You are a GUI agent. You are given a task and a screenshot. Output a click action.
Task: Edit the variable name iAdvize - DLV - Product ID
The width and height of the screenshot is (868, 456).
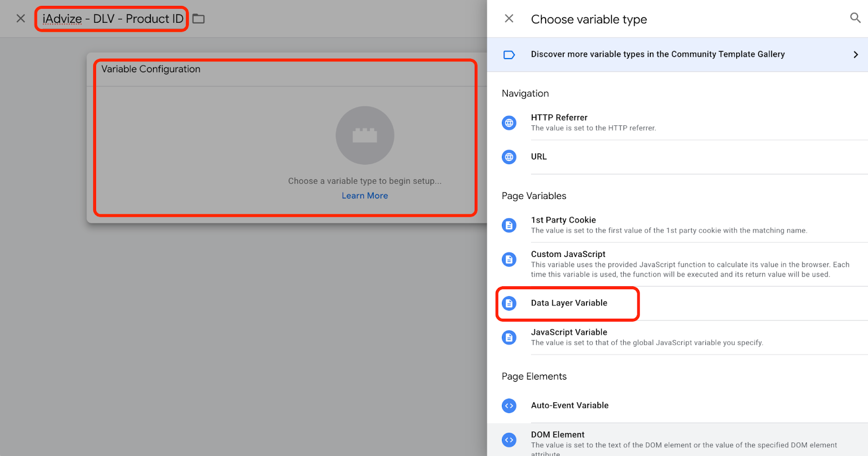pyautogui.click(x=113, y=19)
